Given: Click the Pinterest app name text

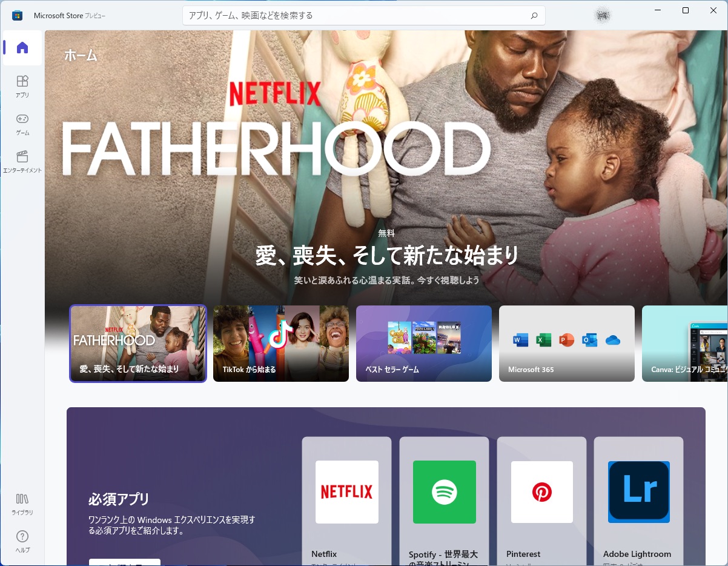Looking at the screenshot, I should point(523,554).
